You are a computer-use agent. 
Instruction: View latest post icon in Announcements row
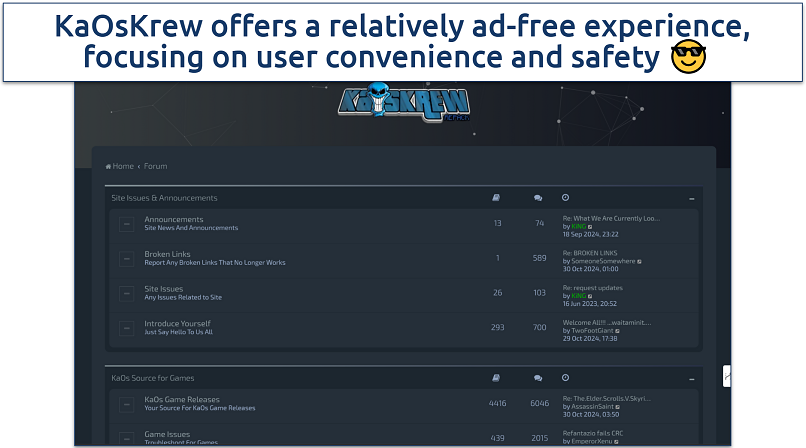590,227
